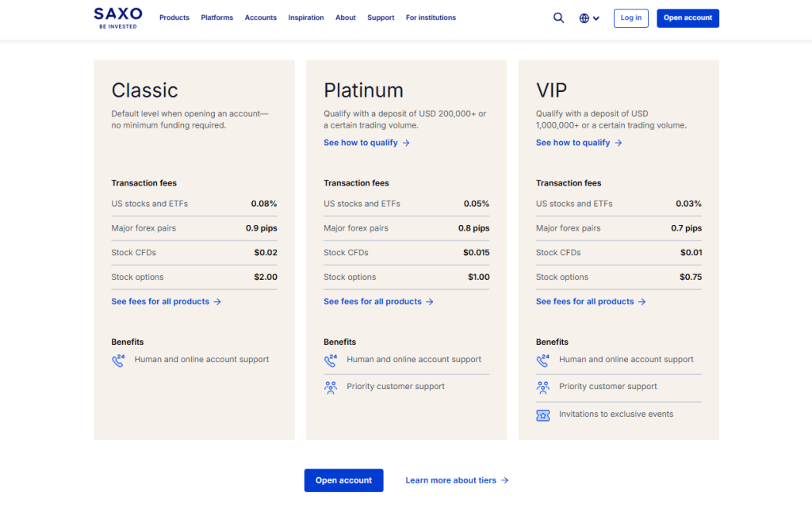This screenshot has width=812, height=512.
Task: Open the Platforms navigation menu
Action: coord(216,17)
